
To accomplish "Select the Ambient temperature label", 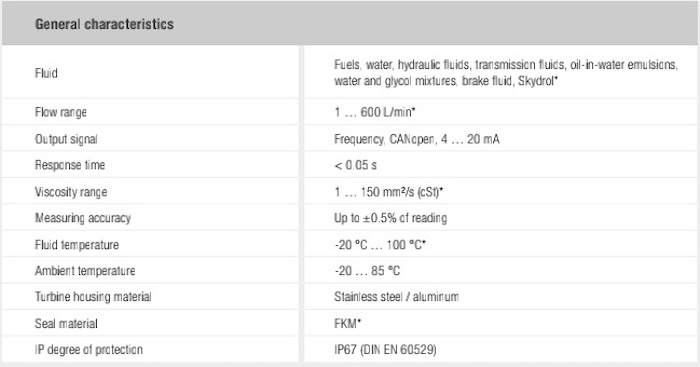I will pyautogui.click(x=85, y=271).
